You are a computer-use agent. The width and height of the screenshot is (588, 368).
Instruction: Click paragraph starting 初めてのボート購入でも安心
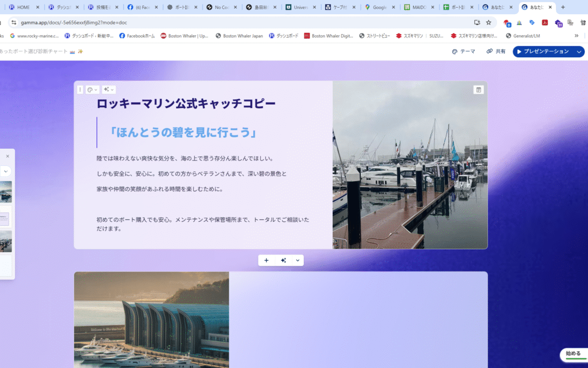203,224
